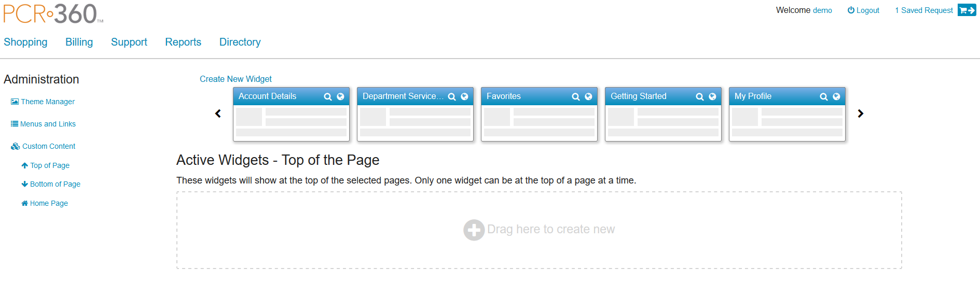Screen dimensions: 980x282
Task: Click the magnifier icon on Getting Started widget
Action: click(699, 97)
